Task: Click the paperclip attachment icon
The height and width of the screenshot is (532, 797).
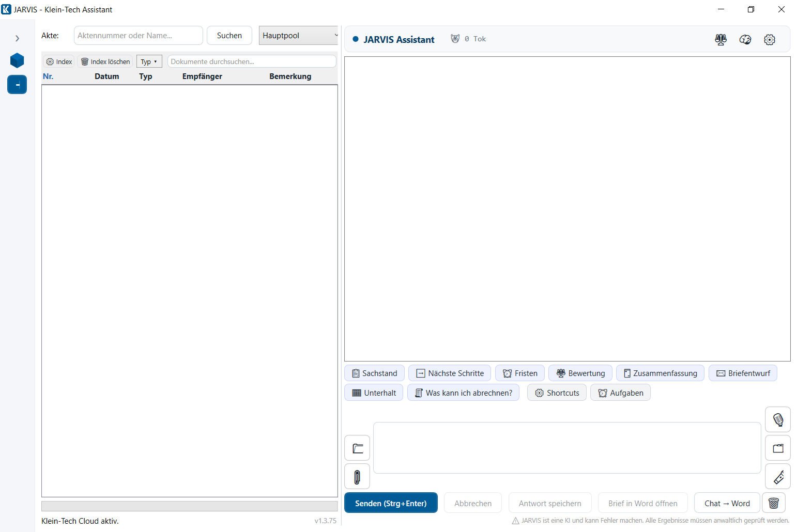Action: [x=357, y=477]
